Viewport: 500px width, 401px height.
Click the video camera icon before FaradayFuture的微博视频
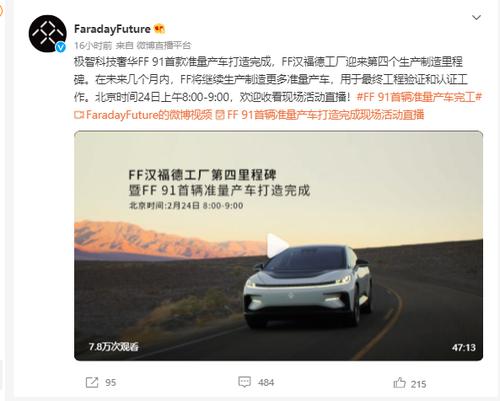79,115
